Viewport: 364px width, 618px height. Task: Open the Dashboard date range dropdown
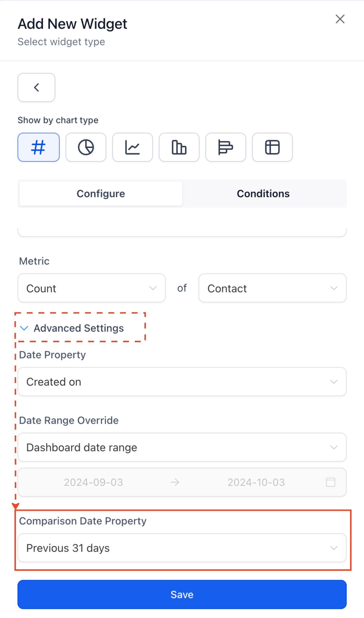click(x=182, y=447)
